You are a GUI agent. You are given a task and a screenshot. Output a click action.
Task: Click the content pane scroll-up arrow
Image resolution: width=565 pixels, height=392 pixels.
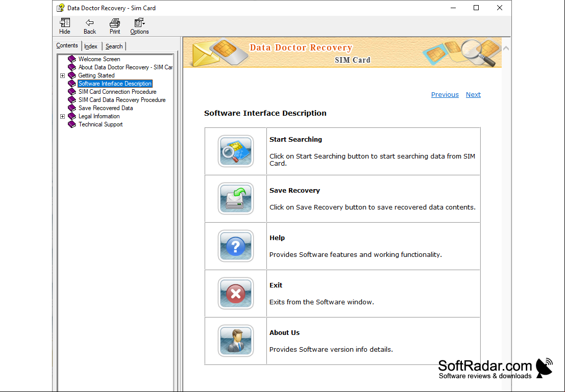506,48
